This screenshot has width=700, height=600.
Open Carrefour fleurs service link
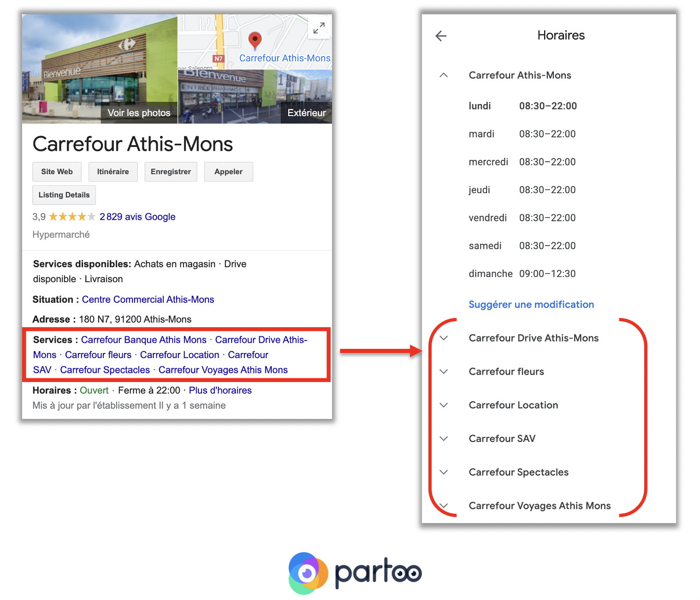pyautogui.click(x=98, y=355)
